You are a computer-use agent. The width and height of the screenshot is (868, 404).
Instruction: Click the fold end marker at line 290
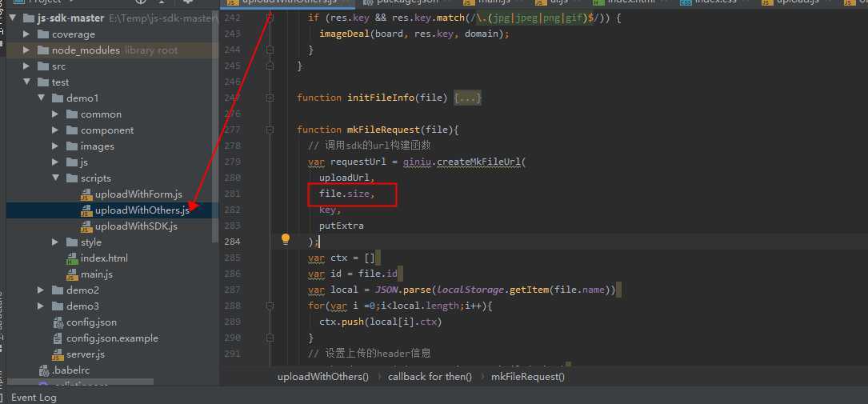click(270, 338)
